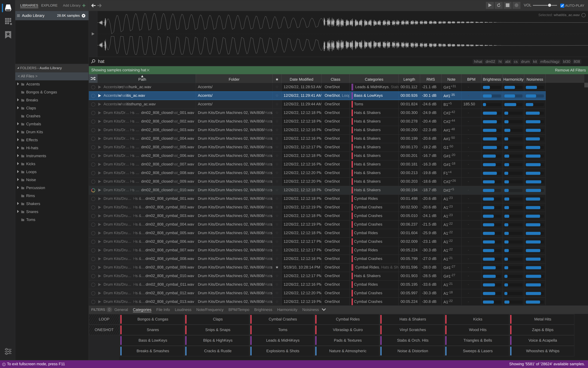Expand the Breaks folder

coord(18,100)
